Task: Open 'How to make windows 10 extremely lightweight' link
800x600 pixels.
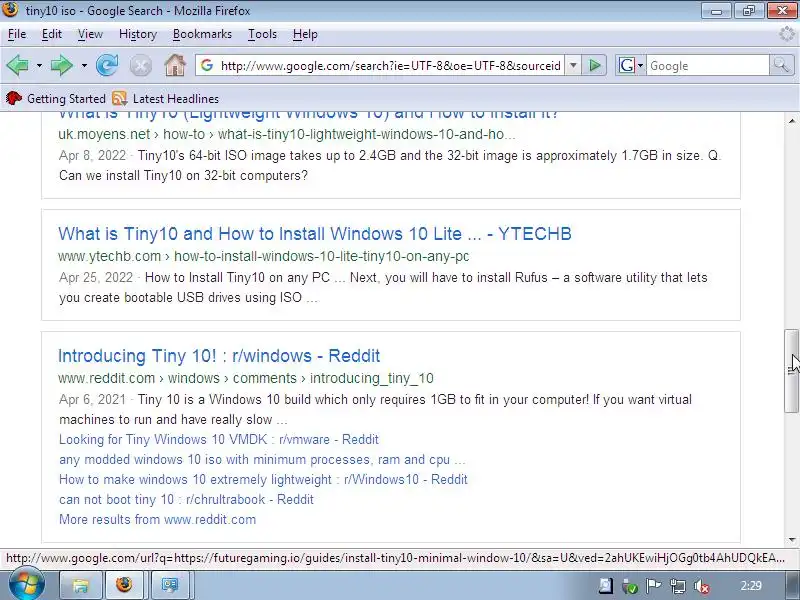Action: (263, 479)
